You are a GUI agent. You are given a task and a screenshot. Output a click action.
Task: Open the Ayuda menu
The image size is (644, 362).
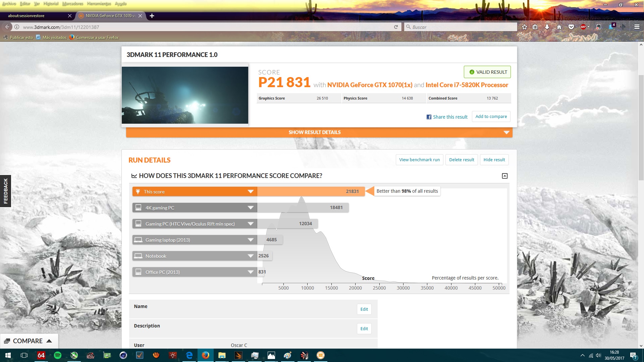(x=120, y=4)
